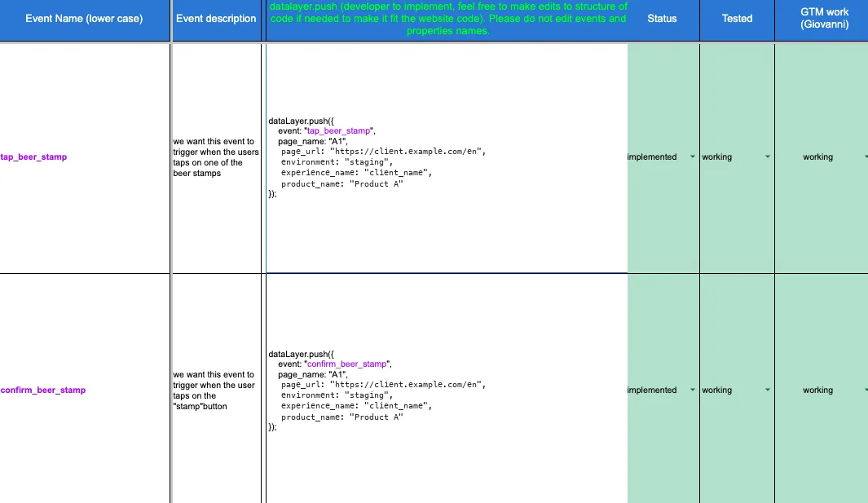Select dataLayer code cell for tap_beer_stamp
The image size is (868, 503).
tap(447, 158)
